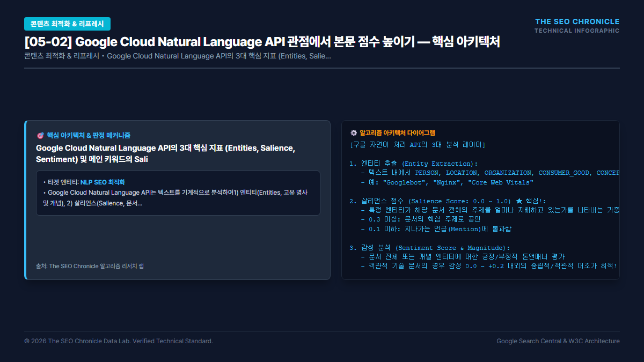This screenshot has height=362, width=644.
Task: Click the © 2026 The SEO Chronicle Data Lab footer
Action: 119,341
